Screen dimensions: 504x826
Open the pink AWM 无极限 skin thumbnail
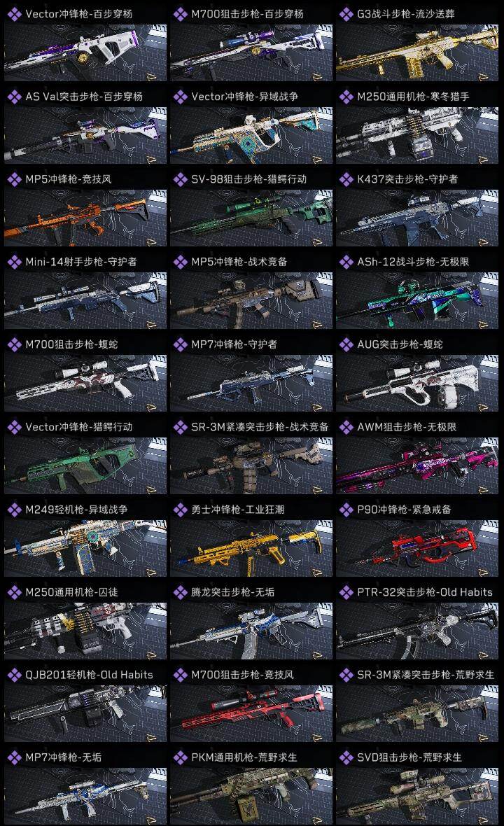click(x=417, y=465)
